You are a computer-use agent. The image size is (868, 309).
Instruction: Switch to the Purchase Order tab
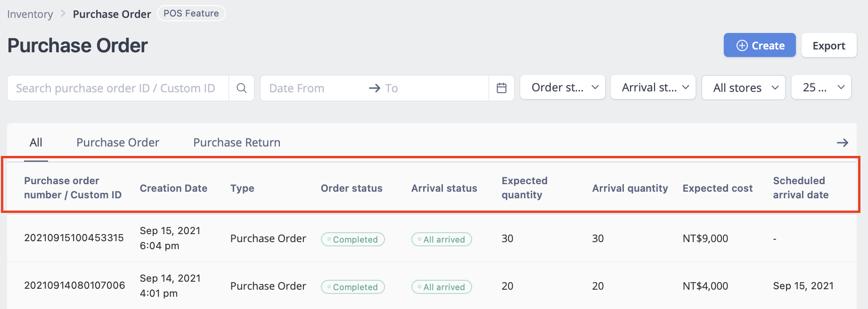pyautogui.click(x=118, y=142)
